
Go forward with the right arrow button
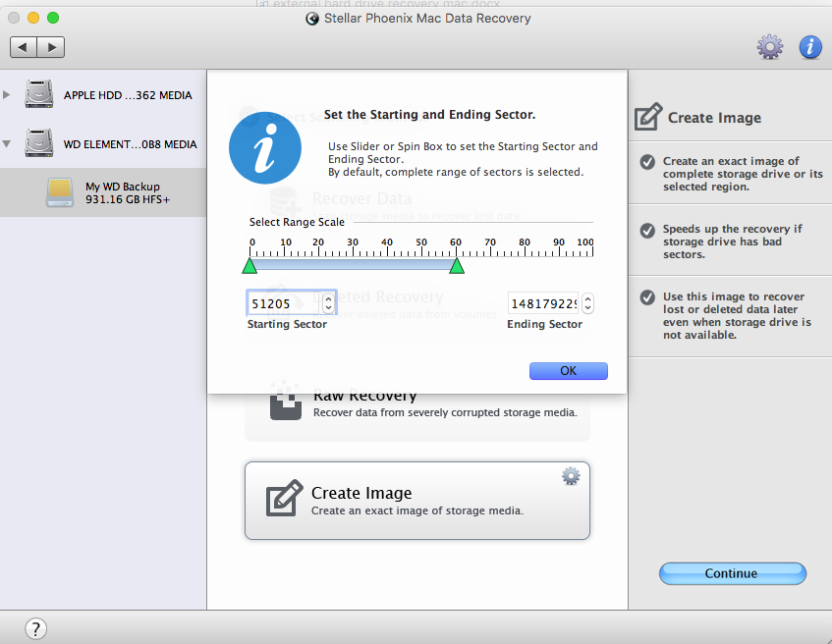click(x=51, y=47)
